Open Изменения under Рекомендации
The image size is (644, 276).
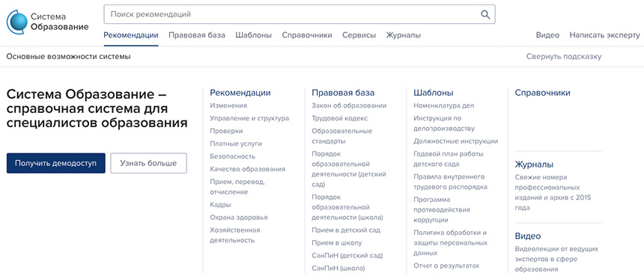[228, 105]
